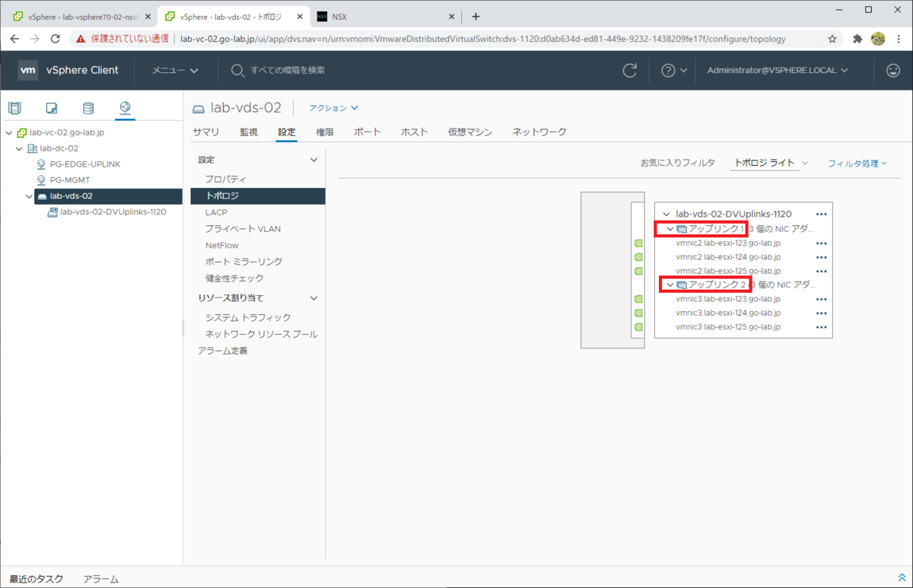The height and width of the screenshot is (588, 913).
Task: Open ellipsis menu for vmnic2 lab-esxi-124
Action: click(x=821, y=257)
